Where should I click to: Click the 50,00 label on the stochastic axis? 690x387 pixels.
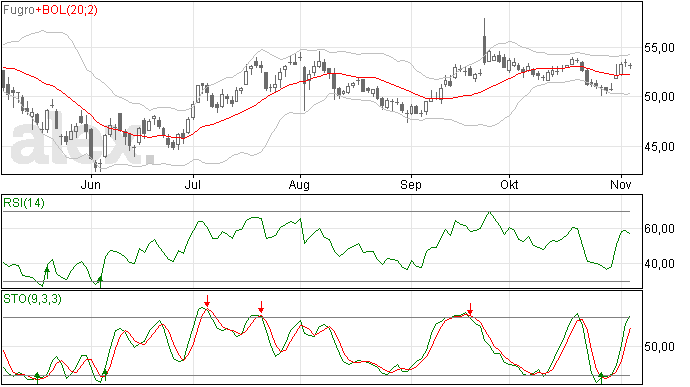pyautogui.click(x=659, y=347)
